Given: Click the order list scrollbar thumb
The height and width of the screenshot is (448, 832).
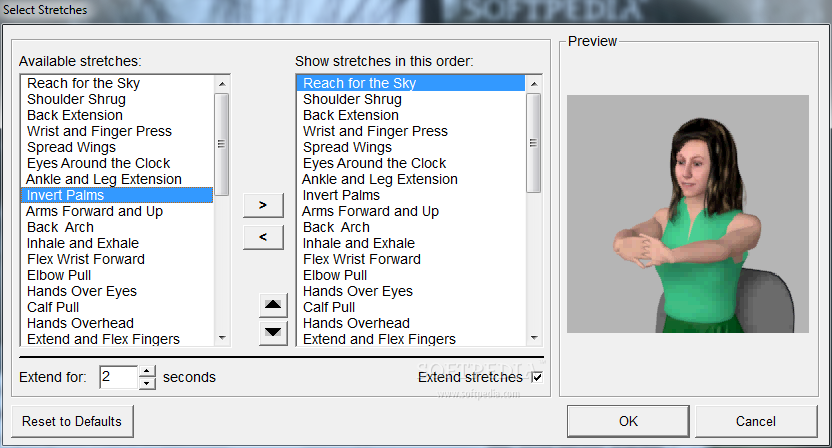Looking at the screenshot, I should pos(534,142).
